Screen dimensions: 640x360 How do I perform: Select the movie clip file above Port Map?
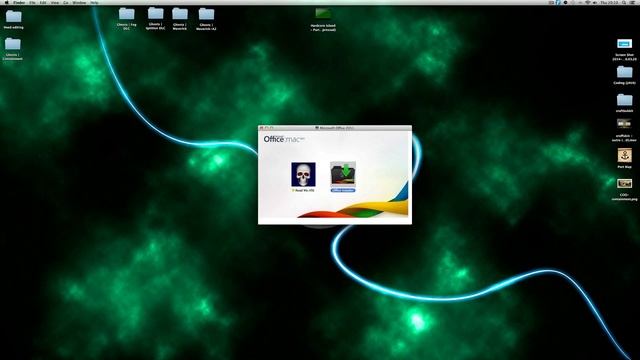[x=624, y=123]
